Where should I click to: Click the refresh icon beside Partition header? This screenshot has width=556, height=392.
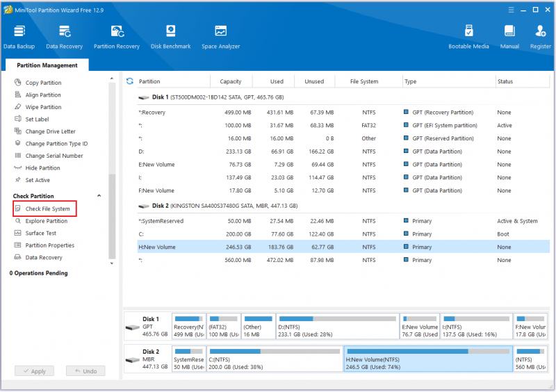130,81
